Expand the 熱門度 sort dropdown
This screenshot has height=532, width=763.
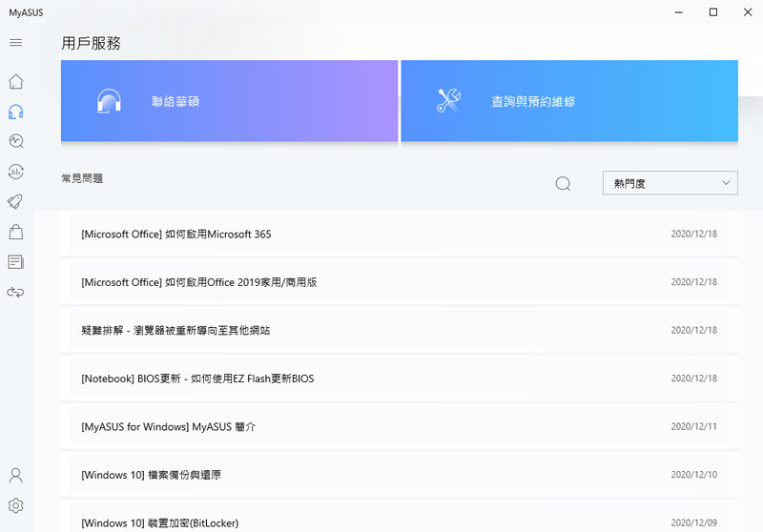[x=670, y=183]
